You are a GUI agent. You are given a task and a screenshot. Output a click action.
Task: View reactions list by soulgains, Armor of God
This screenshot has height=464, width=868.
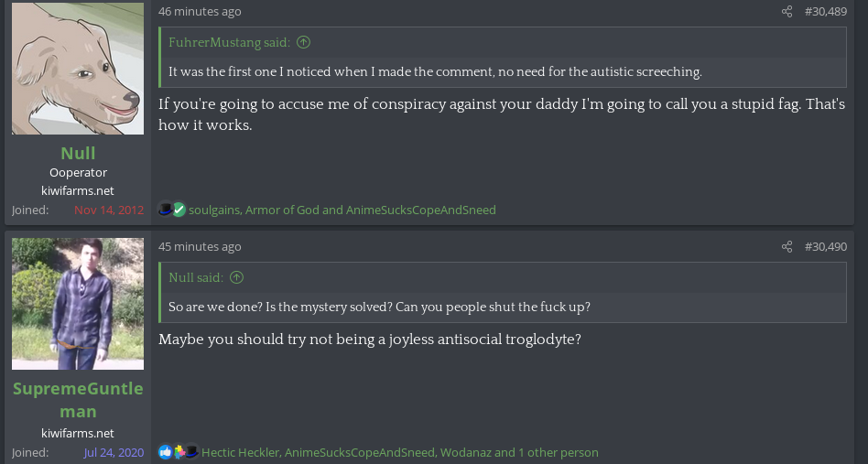tap(342, 210)
